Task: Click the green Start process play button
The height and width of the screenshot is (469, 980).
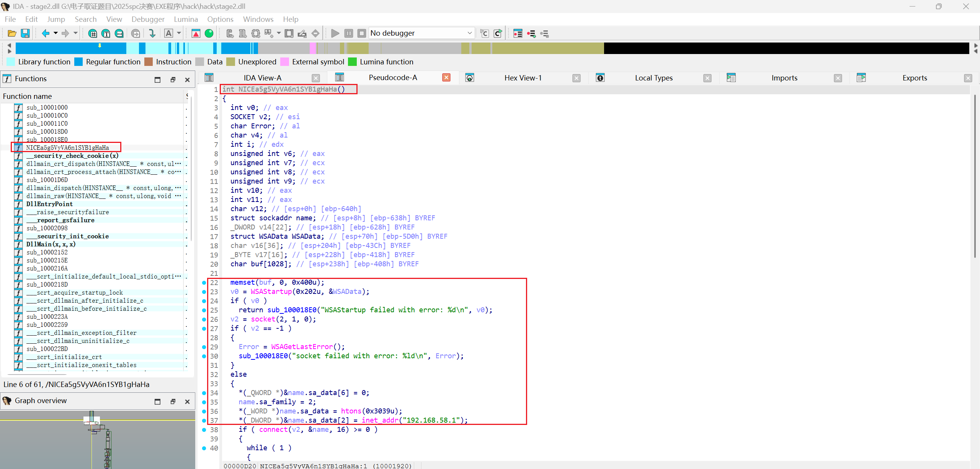Action: 335,33
